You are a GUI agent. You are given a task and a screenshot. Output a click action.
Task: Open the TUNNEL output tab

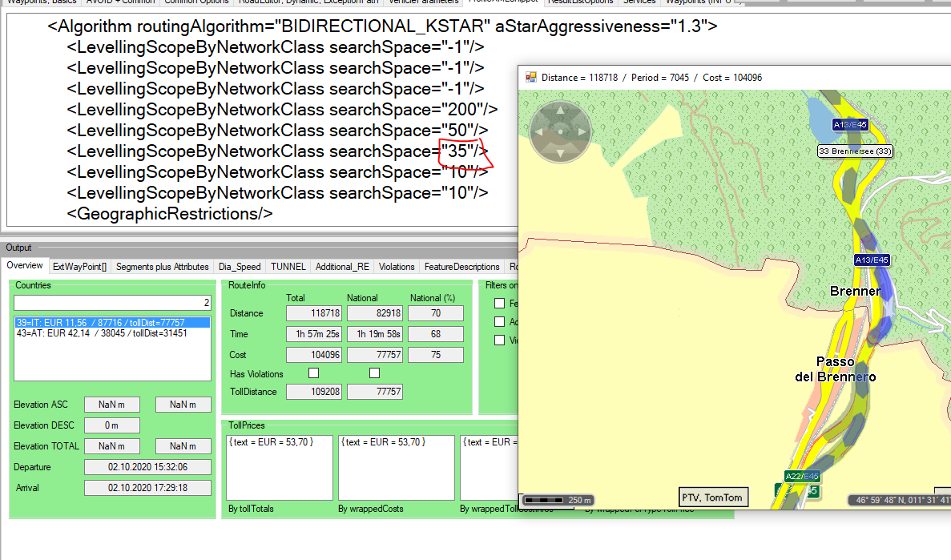[288, 267]
